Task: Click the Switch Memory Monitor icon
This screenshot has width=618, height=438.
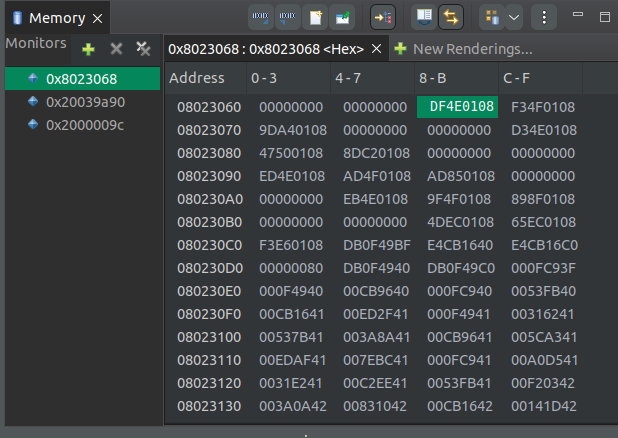Action: 492,17
